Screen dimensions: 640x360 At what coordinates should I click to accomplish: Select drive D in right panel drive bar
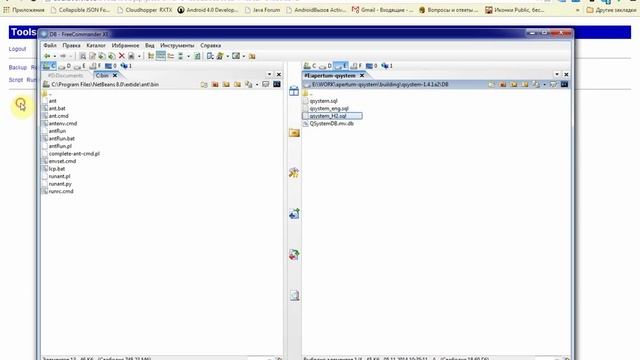[325, 66]
